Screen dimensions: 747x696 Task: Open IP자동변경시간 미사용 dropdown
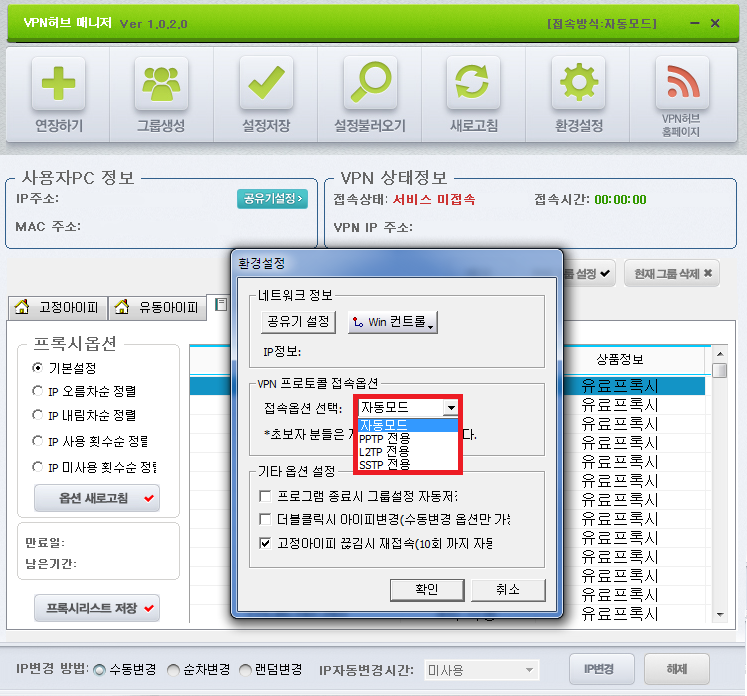point(481,670)
